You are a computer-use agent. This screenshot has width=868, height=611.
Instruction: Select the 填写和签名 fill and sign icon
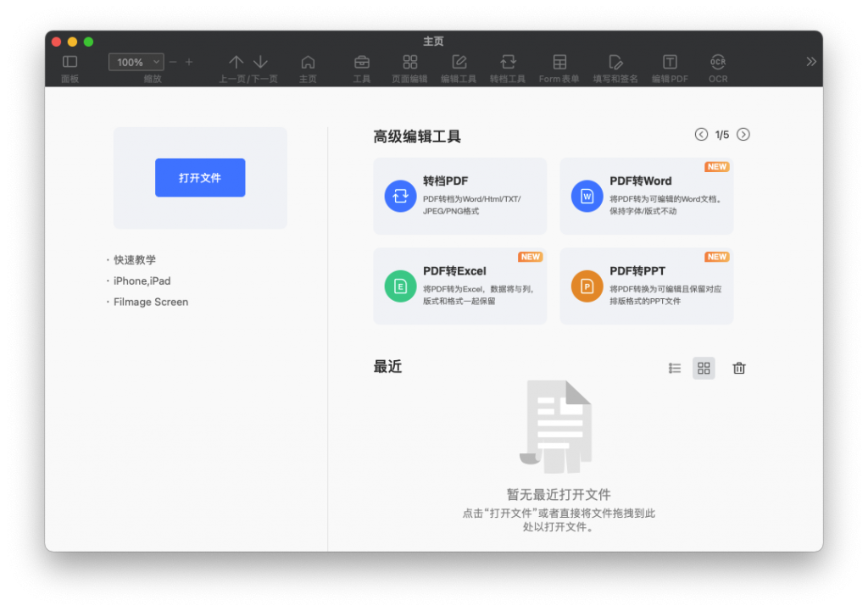pyautogui.click(x=615, y=61)
